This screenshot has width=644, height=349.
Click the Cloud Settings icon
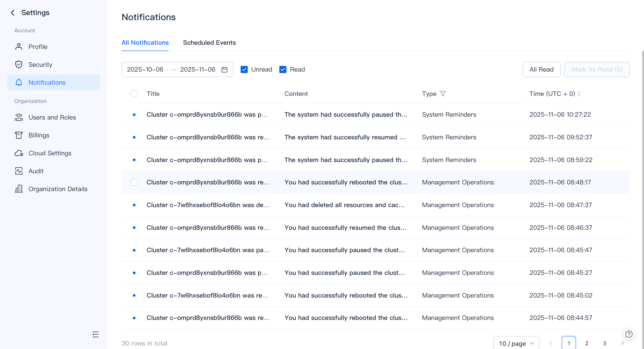click(x=19, y=153)
